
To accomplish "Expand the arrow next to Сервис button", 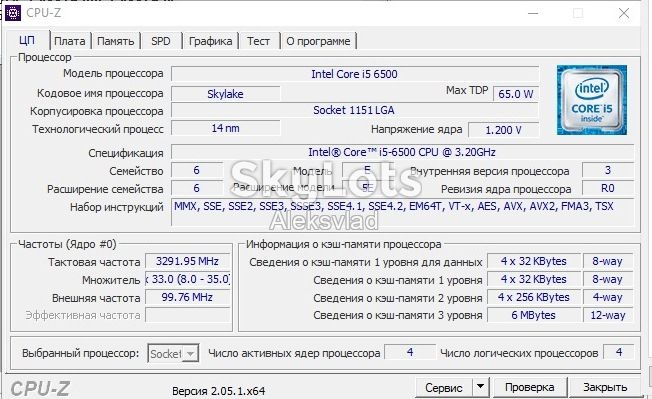I will [480, 387].
